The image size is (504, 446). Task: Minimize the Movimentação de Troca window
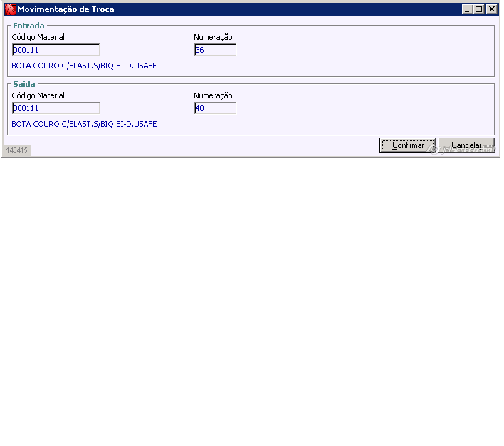467,9
